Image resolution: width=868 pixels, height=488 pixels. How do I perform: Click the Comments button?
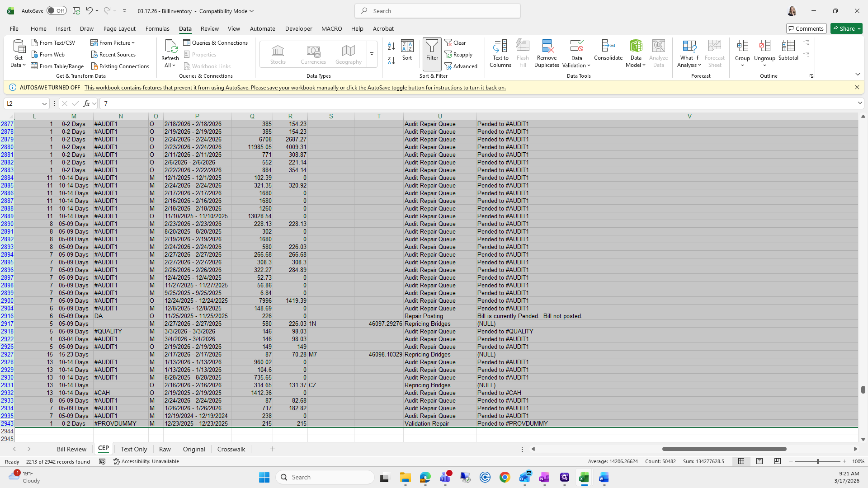[806, 28]
